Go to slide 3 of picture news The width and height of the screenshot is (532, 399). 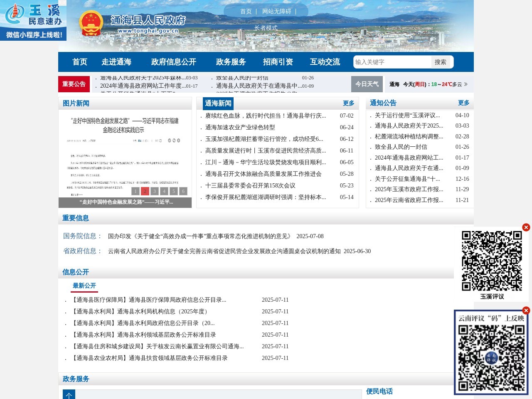155,191
